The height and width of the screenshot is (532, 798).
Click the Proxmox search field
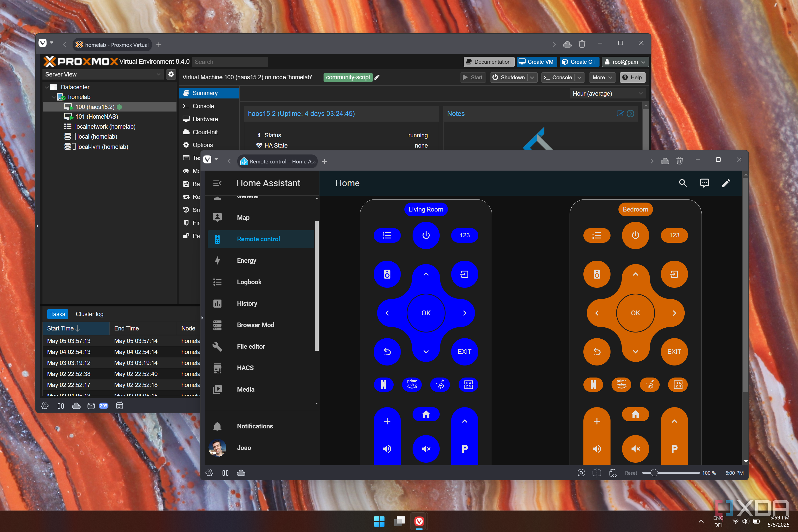click(230, 62)
